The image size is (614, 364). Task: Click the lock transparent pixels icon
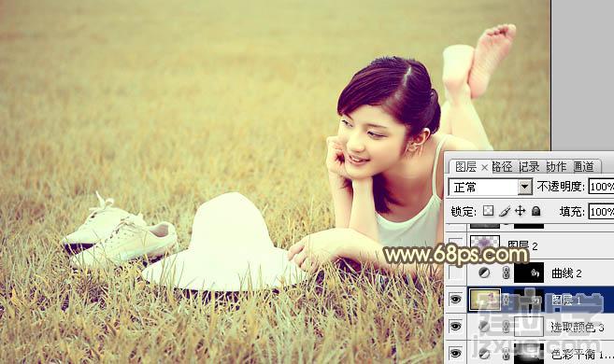(488, 211)
